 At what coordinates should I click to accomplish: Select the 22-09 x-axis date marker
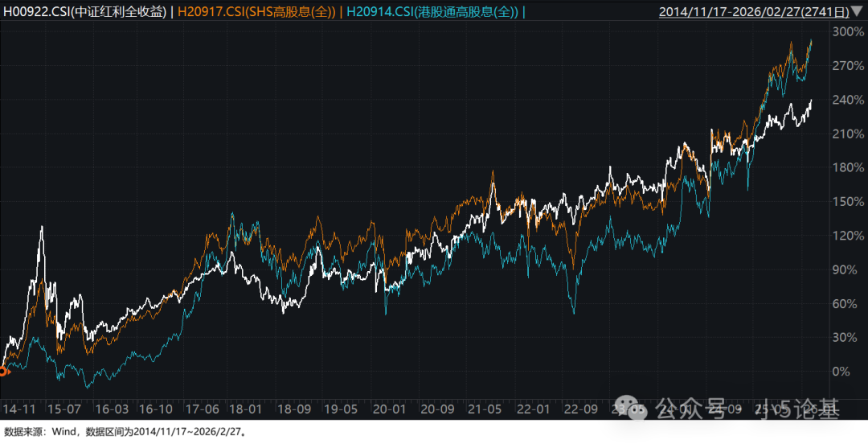(x=582, y=409)
